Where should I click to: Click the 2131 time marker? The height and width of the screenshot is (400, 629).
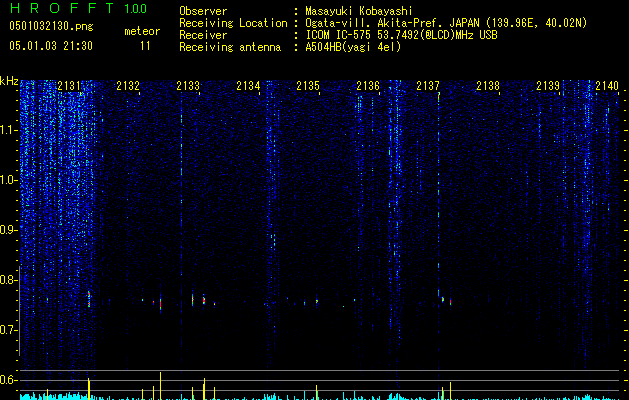(x=69, y=86)
